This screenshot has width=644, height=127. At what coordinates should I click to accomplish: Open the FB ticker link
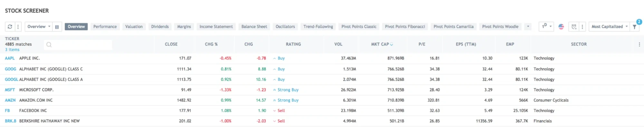coord(7,111)
